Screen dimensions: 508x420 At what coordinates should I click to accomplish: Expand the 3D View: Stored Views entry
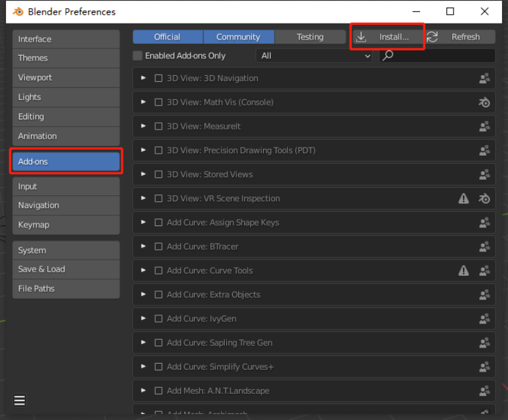click(x=143, y=174)
